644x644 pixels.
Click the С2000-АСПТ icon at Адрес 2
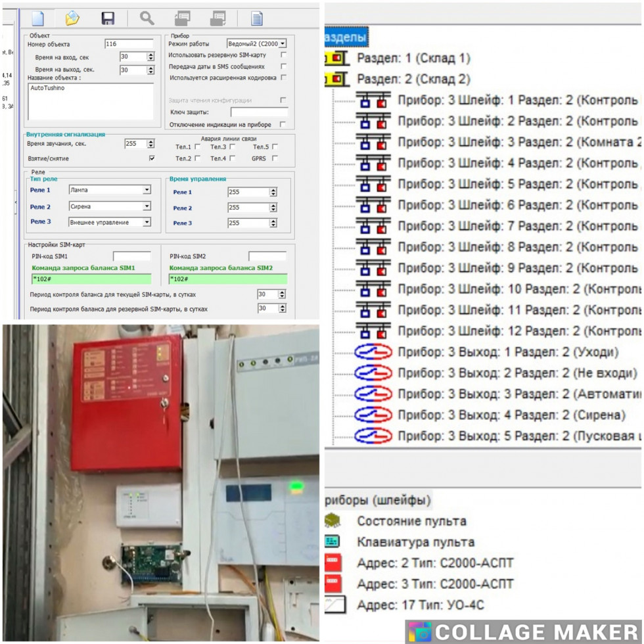click(x=333, y=563)
